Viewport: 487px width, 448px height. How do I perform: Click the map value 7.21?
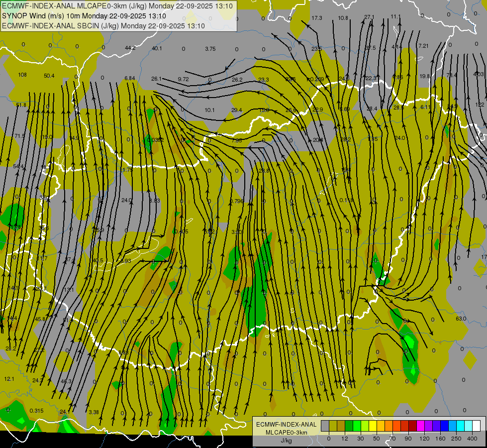pos(423,46)
